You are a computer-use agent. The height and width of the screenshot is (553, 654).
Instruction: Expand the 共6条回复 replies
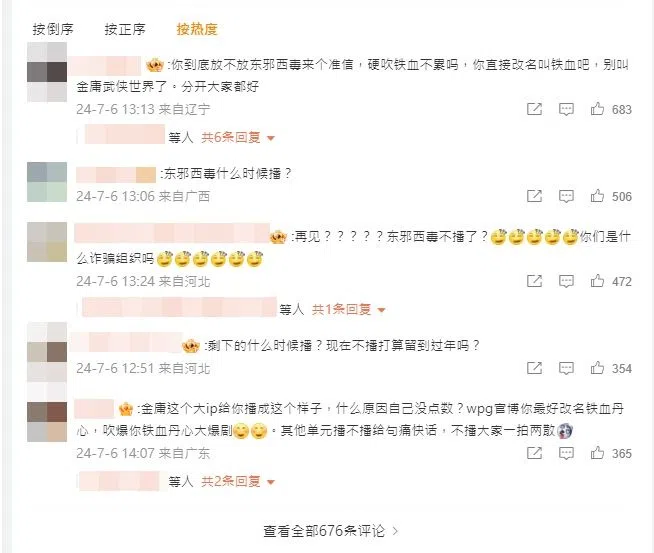[238, 137]
